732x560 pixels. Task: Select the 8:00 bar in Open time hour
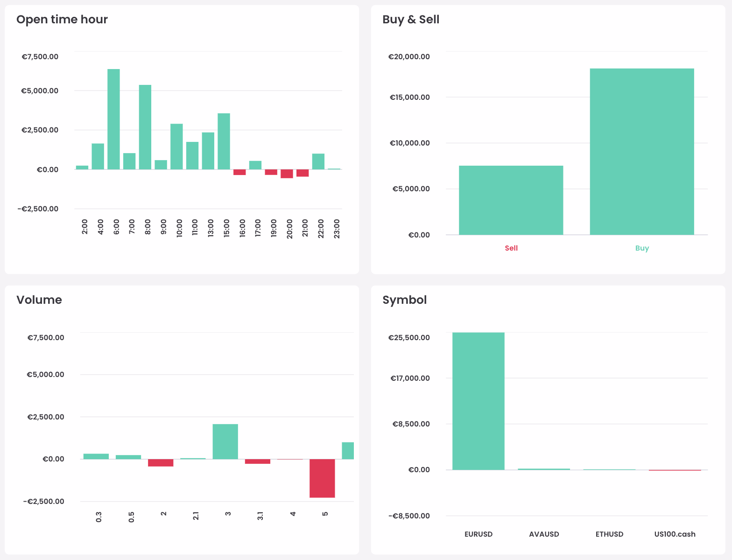click(145, 127)
